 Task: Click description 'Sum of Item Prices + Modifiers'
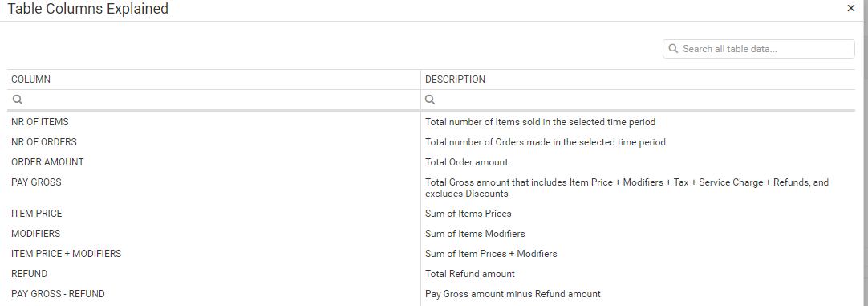click(491, 253)
